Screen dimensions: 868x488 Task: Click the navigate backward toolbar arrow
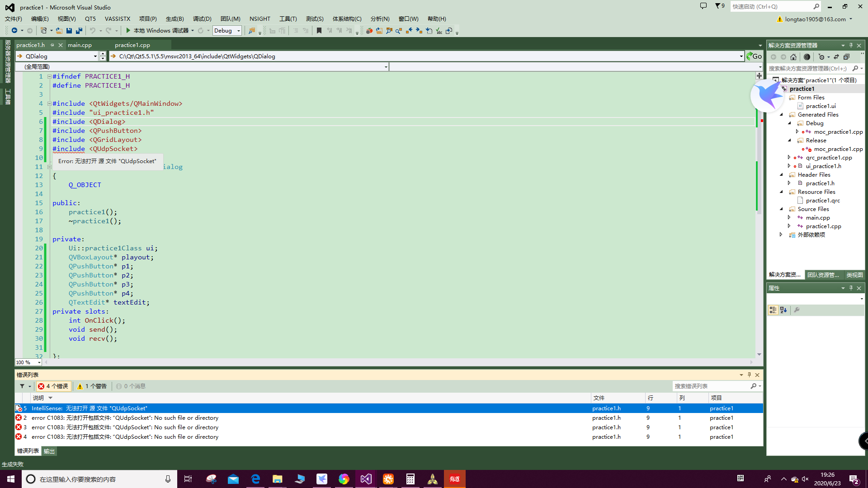[14, 31]
